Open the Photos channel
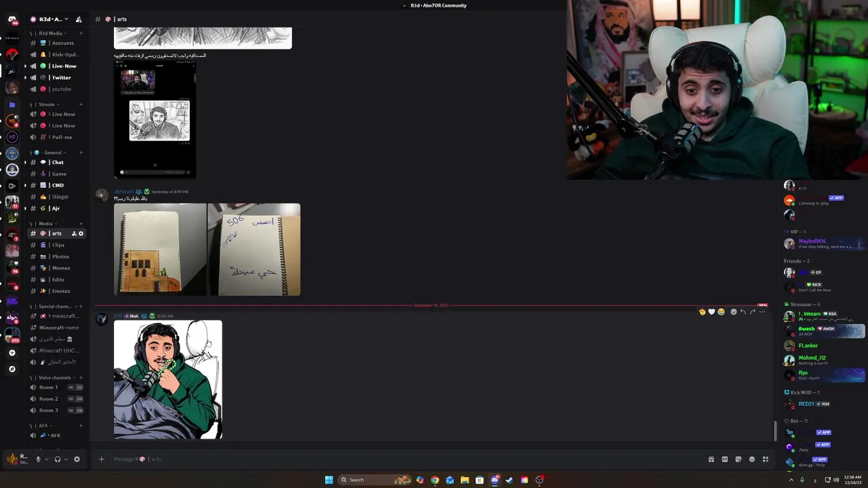Image resolution: width=868 pixels, height=488 pixels. [x=57, y=256]
